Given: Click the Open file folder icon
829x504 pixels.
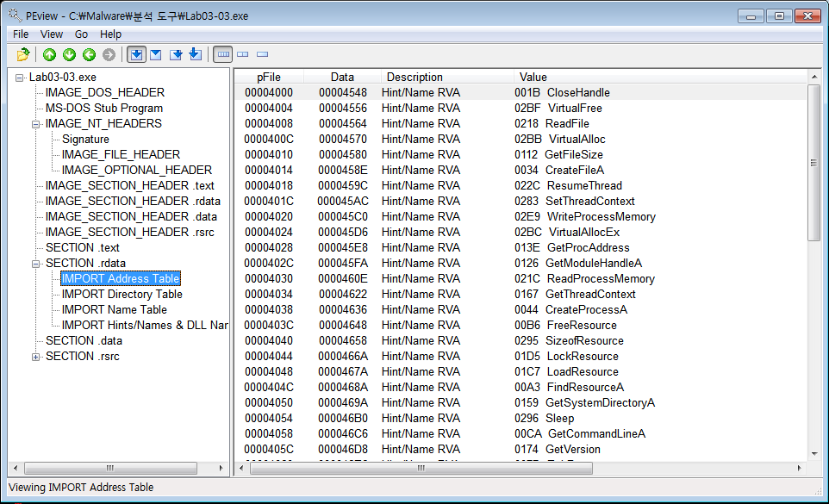Looking at the screenshot, I should point(22,54).
